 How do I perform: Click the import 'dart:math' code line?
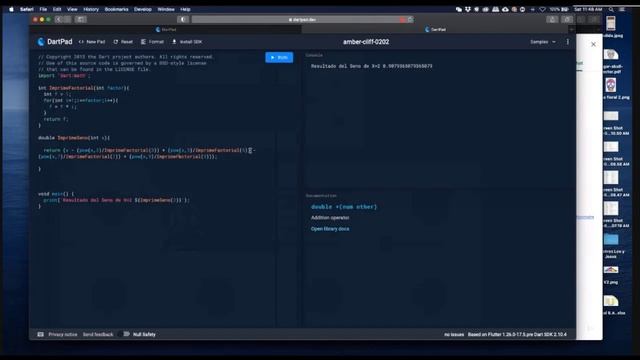point(64,76)
